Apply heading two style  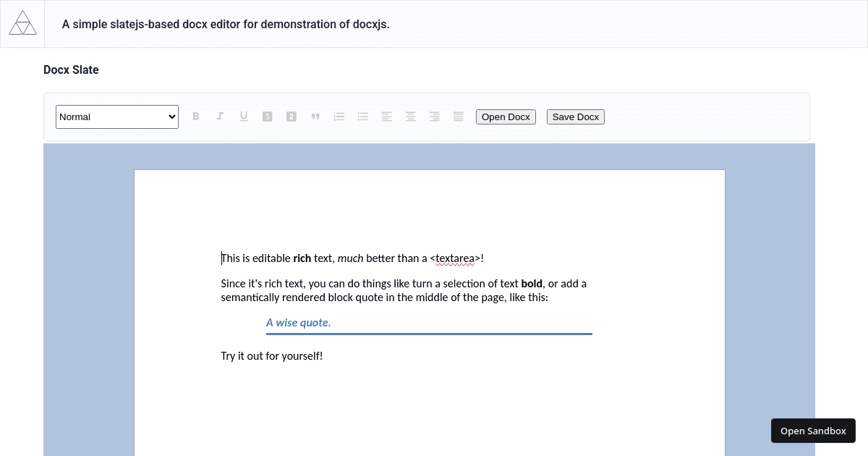(x=292, y=117)
